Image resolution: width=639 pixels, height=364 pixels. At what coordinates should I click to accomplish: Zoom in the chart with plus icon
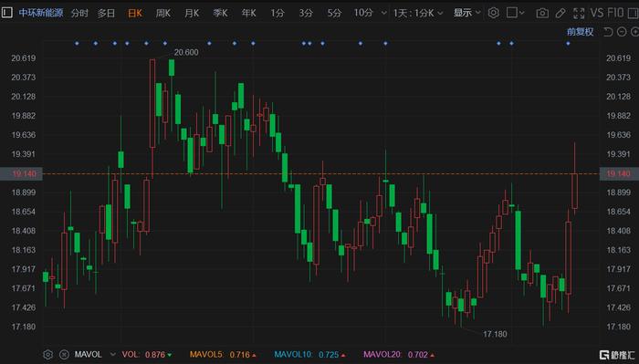point(635,32)
